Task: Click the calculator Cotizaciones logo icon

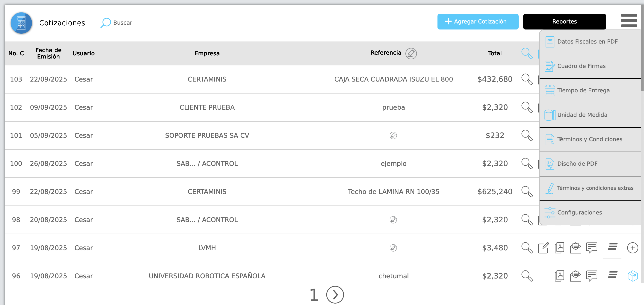Action: pyautogui.click(x=21, y=23)
